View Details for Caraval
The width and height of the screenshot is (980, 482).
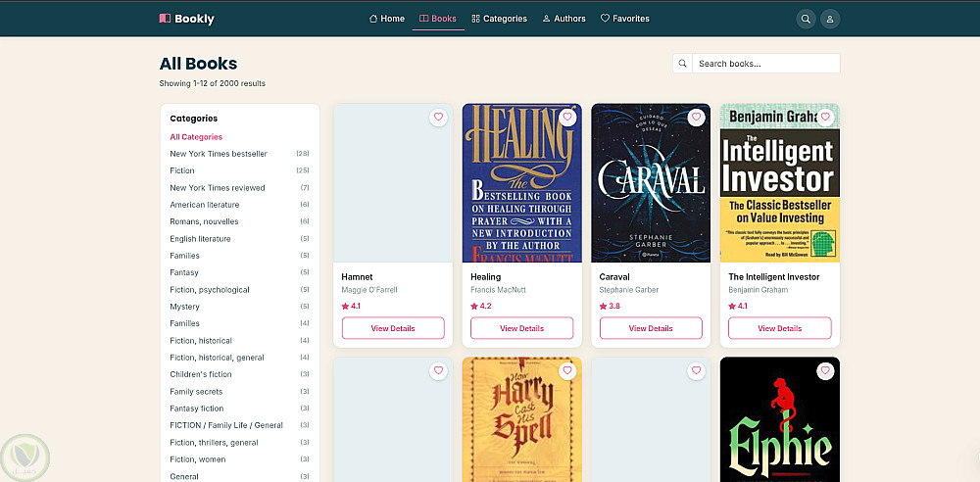[651, 328]
